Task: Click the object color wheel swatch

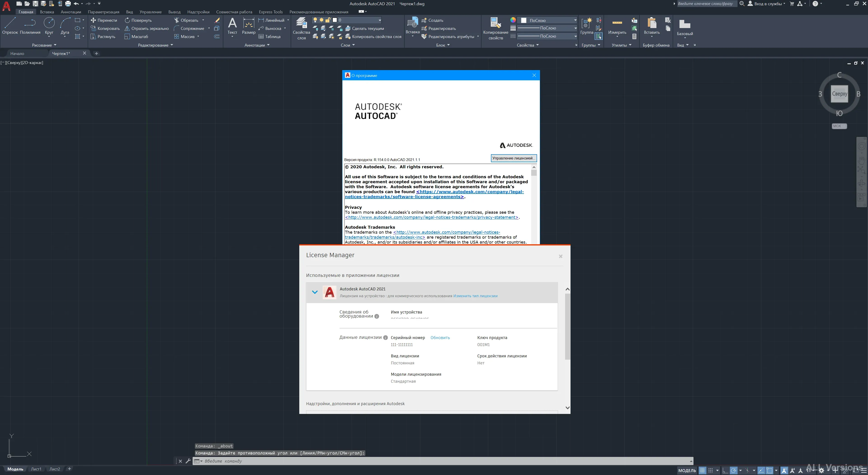Action: tap(513, 20)
